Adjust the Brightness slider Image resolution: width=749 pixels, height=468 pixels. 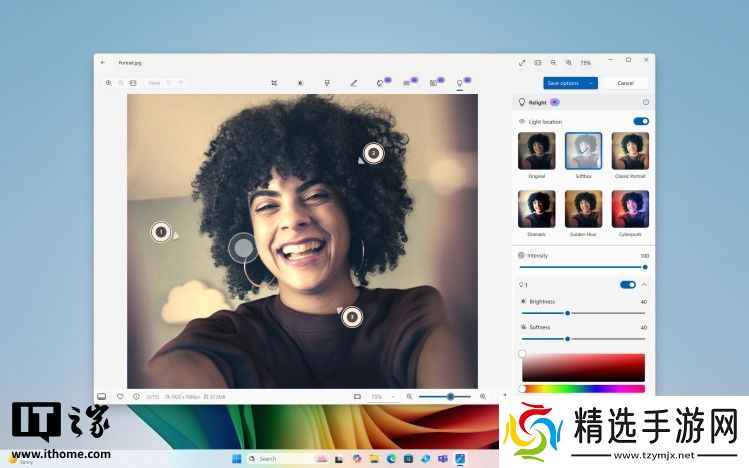568,313
